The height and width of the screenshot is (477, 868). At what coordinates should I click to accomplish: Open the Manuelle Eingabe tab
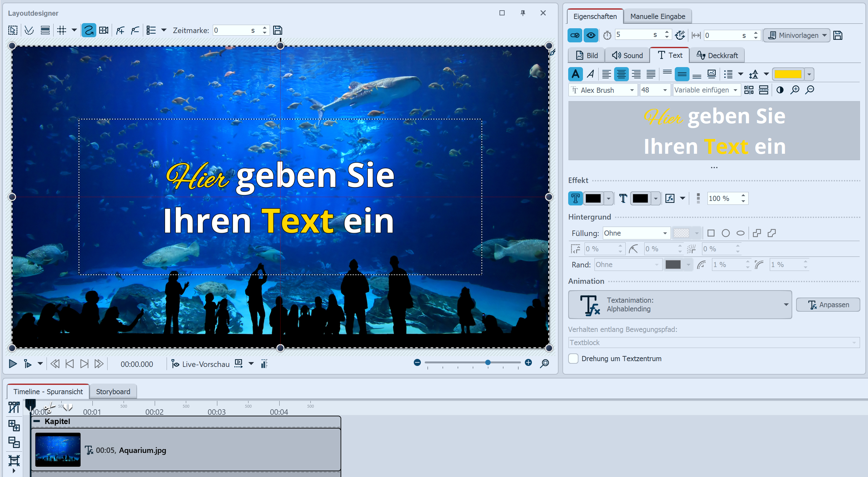coord(657,16)
